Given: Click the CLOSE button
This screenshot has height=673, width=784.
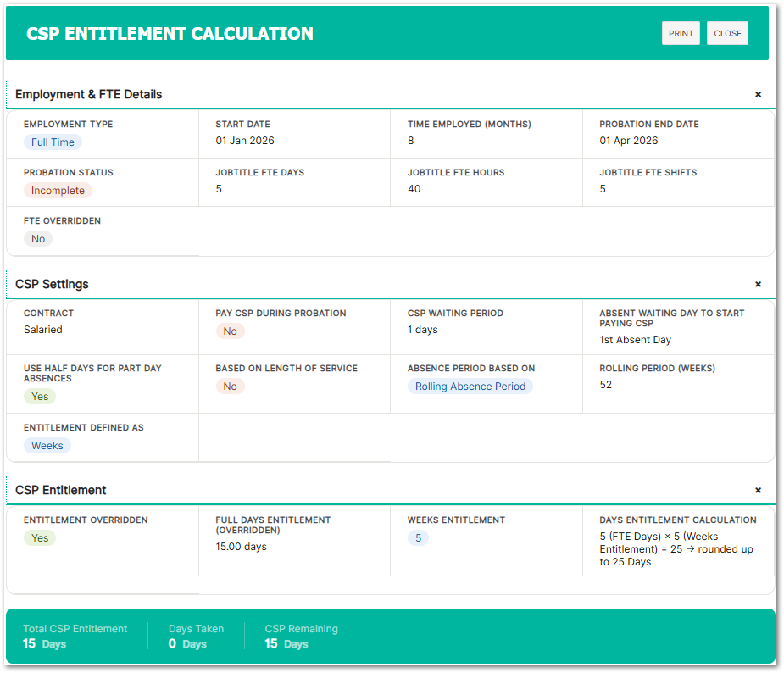Looking at the screenshot, I should (727, 34).
